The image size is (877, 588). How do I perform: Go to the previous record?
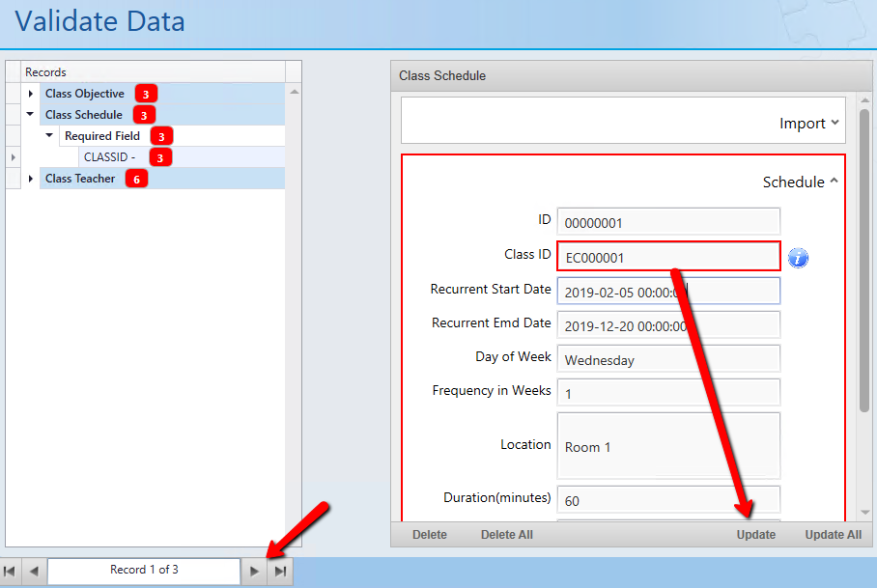(x=34, y=572)
